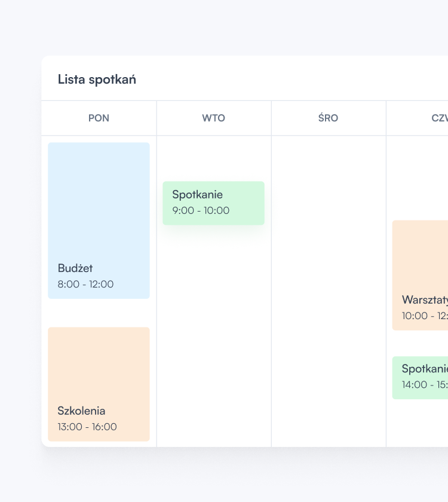The width and height of the screenshot is (448, 502).
Task: Open the orange Szkolenia event block
Action: pos(99,384)
